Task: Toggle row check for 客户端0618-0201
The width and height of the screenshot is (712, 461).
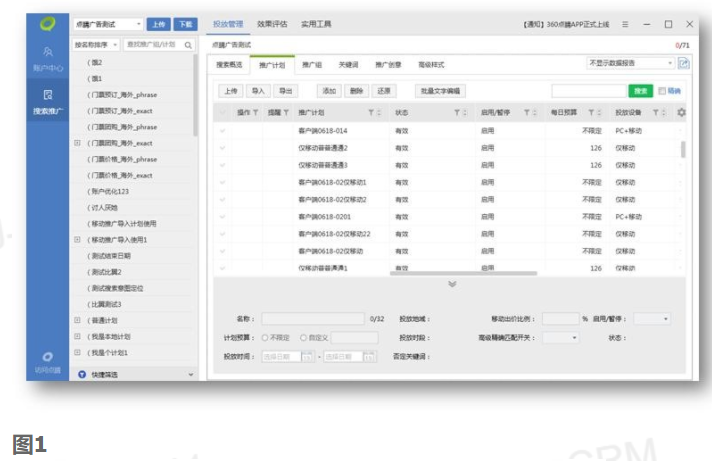Action: click(222, 217)
